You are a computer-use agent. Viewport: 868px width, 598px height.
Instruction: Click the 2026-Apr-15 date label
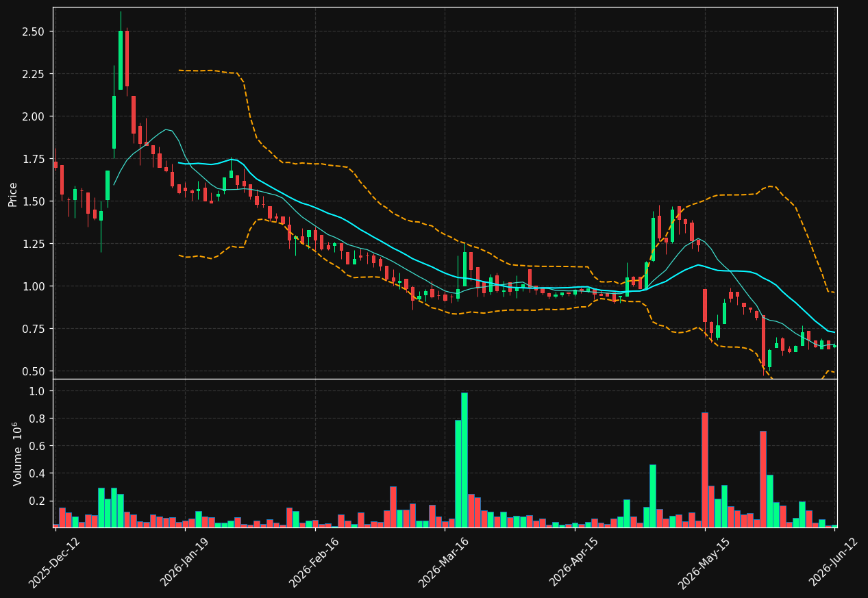[574, 562]
